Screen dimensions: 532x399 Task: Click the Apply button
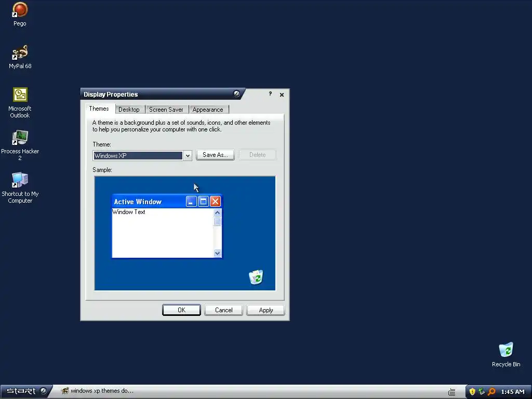coord(265,310)
